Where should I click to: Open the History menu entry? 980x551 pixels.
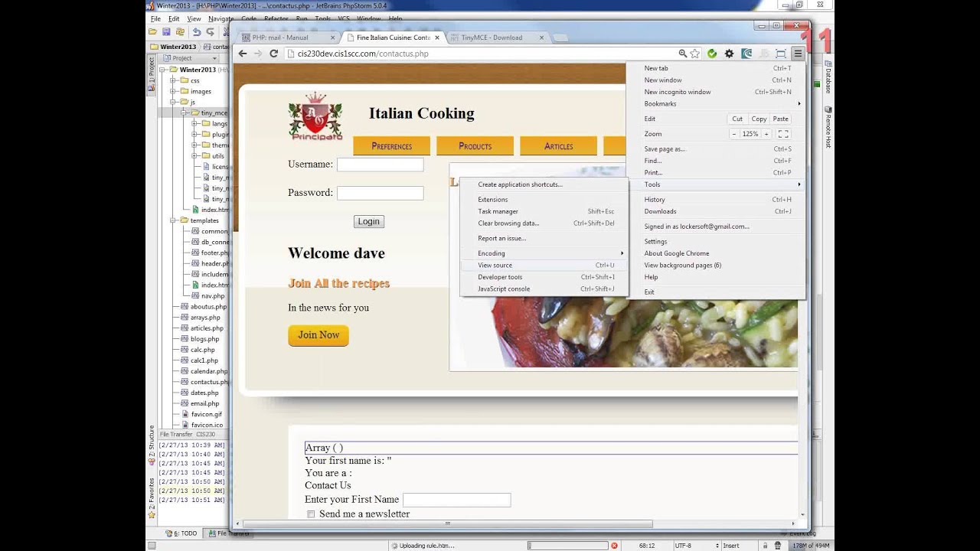(x=716, y=199)
